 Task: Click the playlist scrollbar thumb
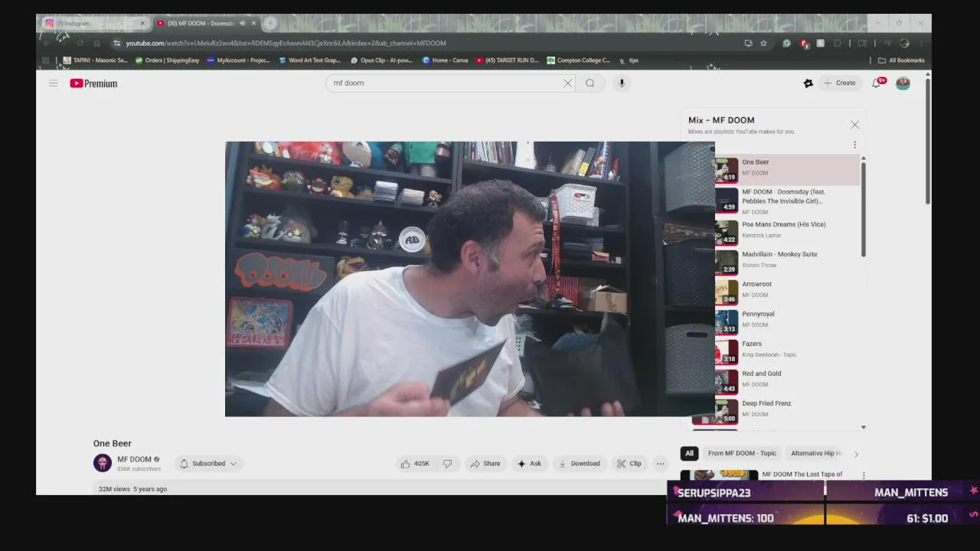(x=864, y=209)
